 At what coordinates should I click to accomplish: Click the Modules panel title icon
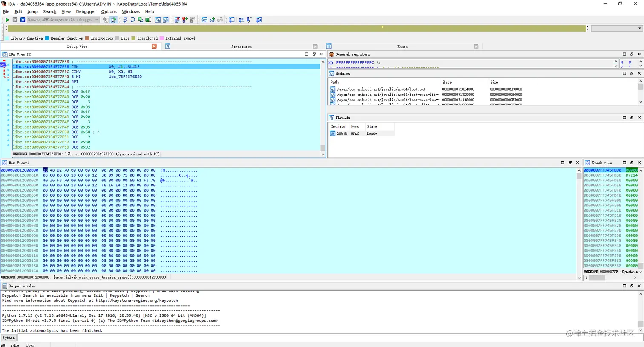(331, 73)
